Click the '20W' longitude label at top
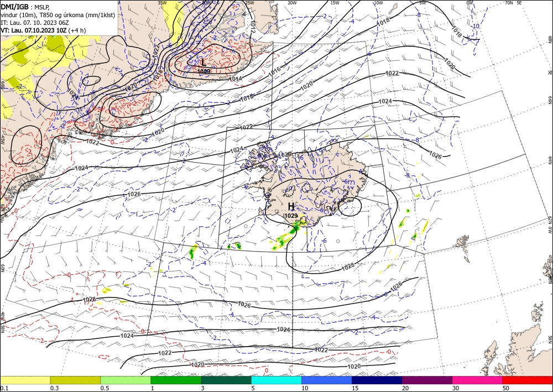The image size is (553, 392). click(x=292, y=3)
